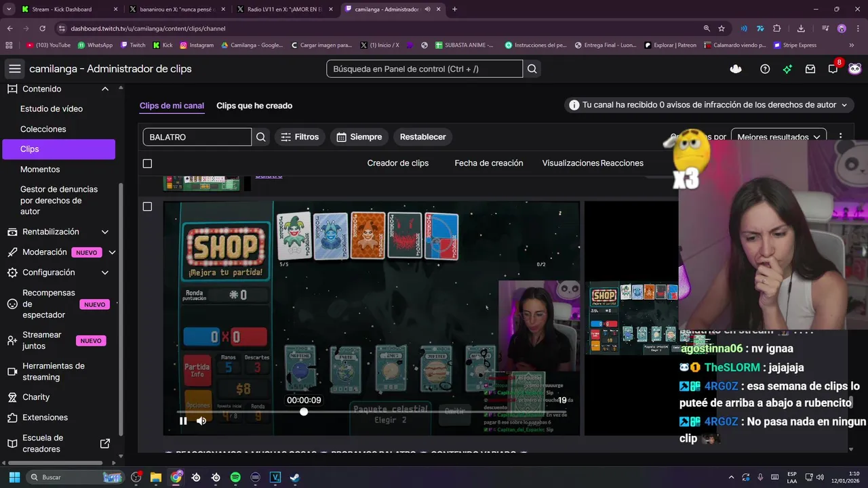Open the hamburger navigation menu
The height and width of the screenshot is (488, 868).
15,68
